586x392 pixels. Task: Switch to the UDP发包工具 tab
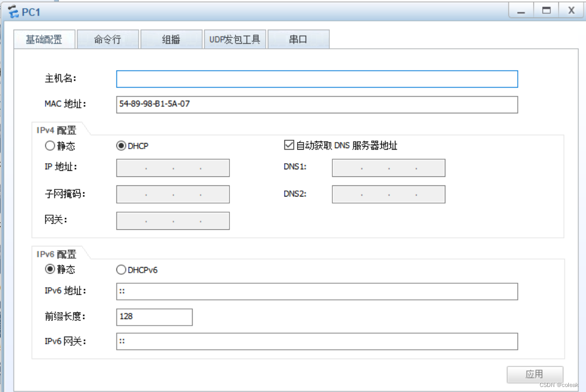[235, 39]
